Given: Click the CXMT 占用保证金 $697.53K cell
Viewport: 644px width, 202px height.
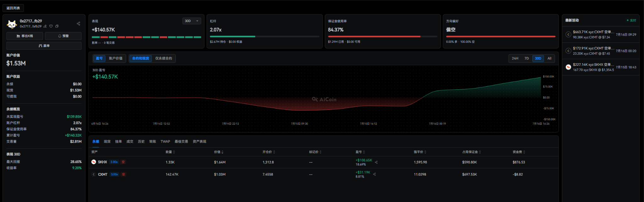Looking at the screenshot, I should 469,174.
